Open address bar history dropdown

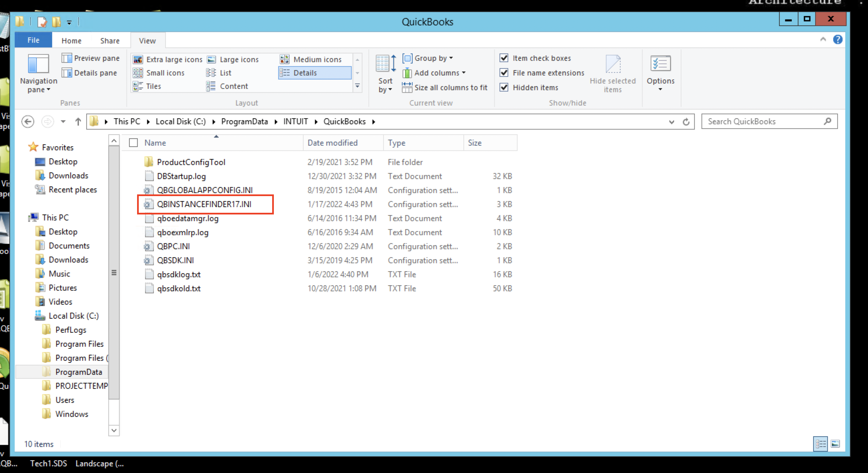(671, 122)
